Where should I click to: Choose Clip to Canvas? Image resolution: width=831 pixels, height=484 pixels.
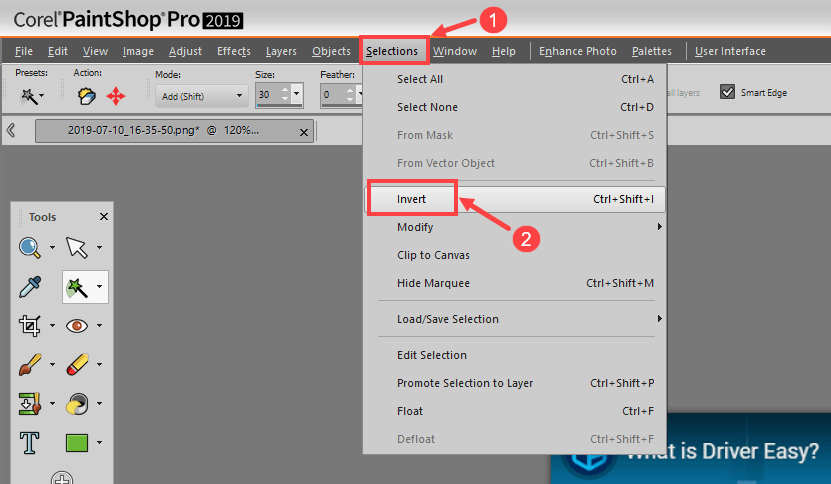(515, 255)
